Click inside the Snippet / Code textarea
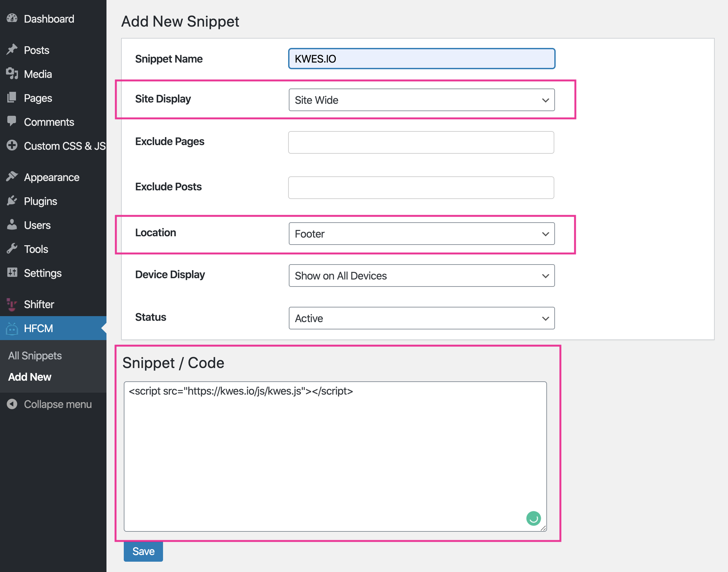The height and width of the screenshot is (572, 728). [335, 457]
